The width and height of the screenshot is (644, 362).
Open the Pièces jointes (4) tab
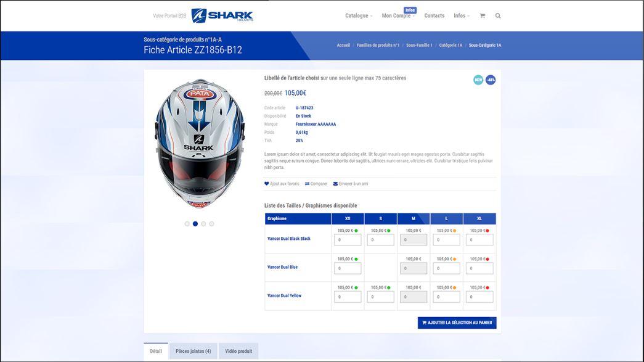click(193, 352)
